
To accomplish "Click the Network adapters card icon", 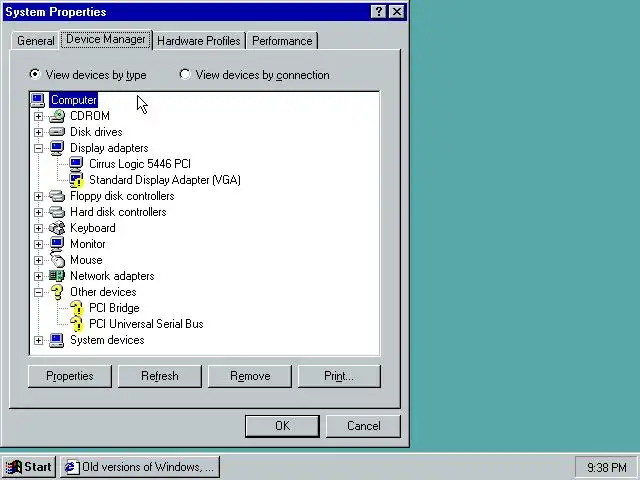I will click(x=57, y=276).
